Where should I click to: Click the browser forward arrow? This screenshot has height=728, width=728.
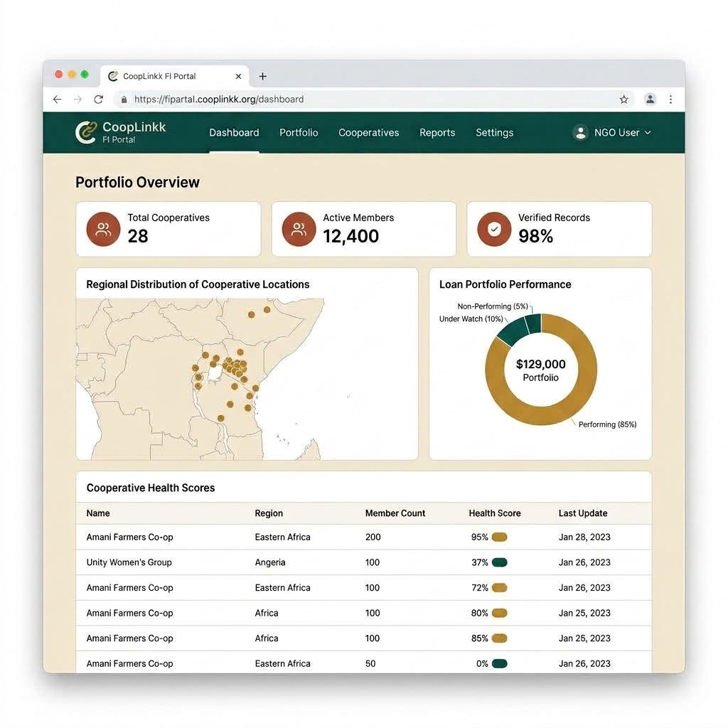point(77,100)
